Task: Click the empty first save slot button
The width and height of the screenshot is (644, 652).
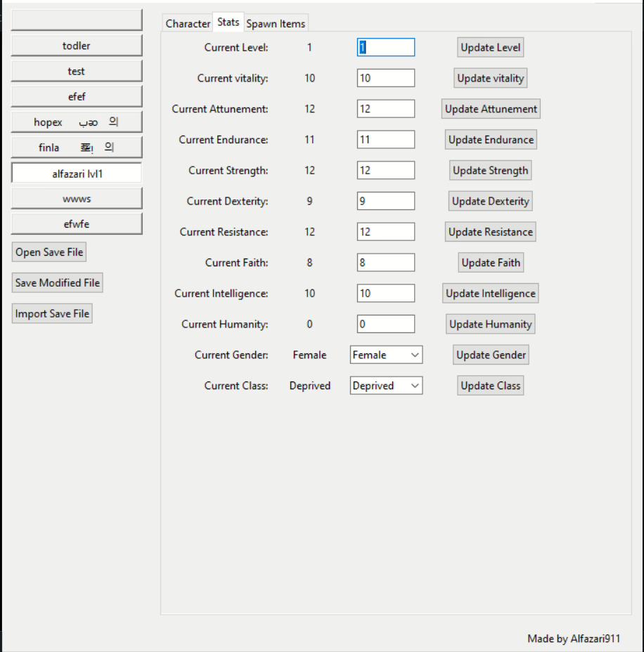Action: point(77,20)
